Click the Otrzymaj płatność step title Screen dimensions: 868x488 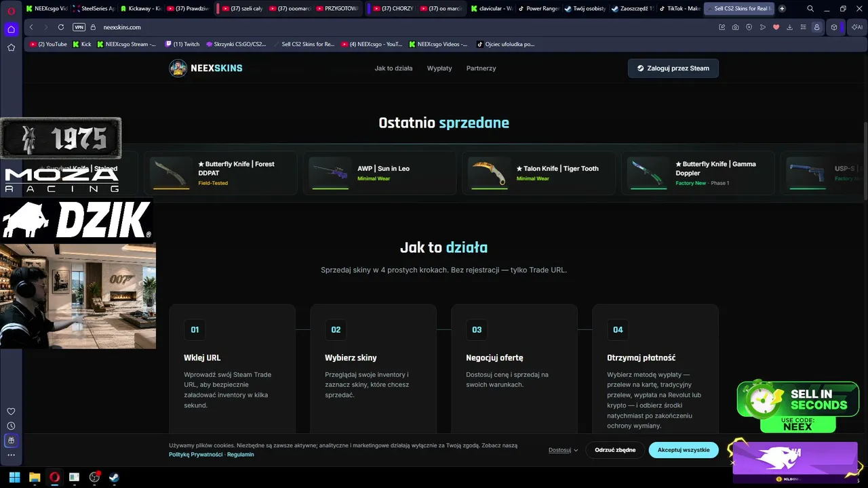642,358
